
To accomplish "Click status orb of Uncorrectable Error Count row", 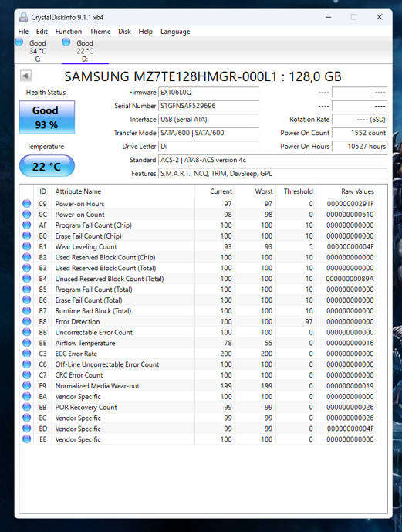I will coord(26,332).
